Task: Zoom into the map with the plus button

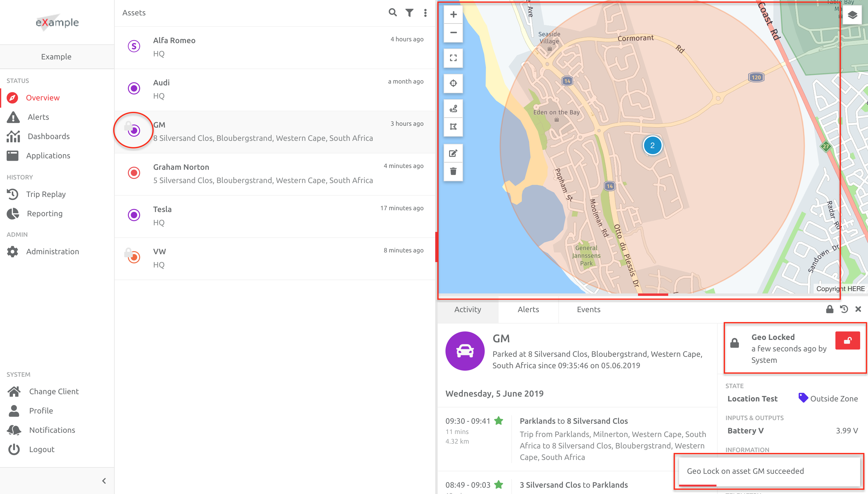Action: point(453,14)
